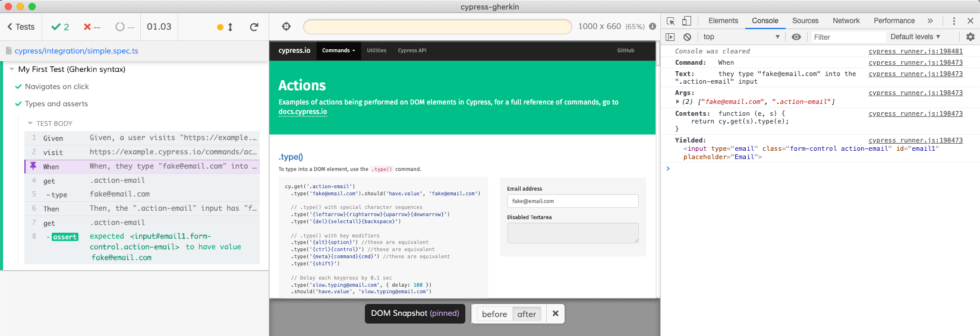Click the visit command row
Image resolution: width=980 pixels, height=336 pixels.
[x=142, y=152]
